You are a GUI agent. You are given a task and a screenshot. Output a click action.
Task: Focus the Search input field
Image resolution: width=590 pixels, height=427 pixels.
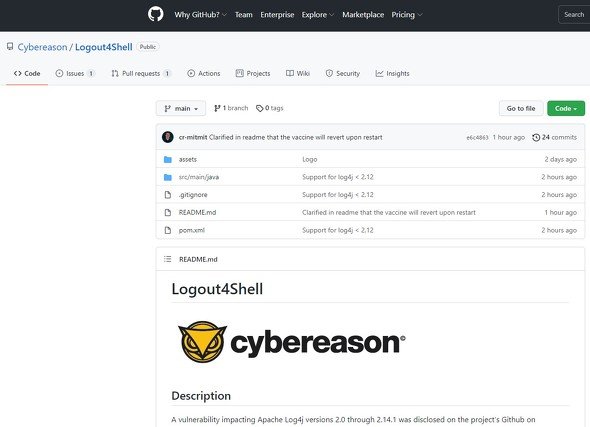[574, 15]
